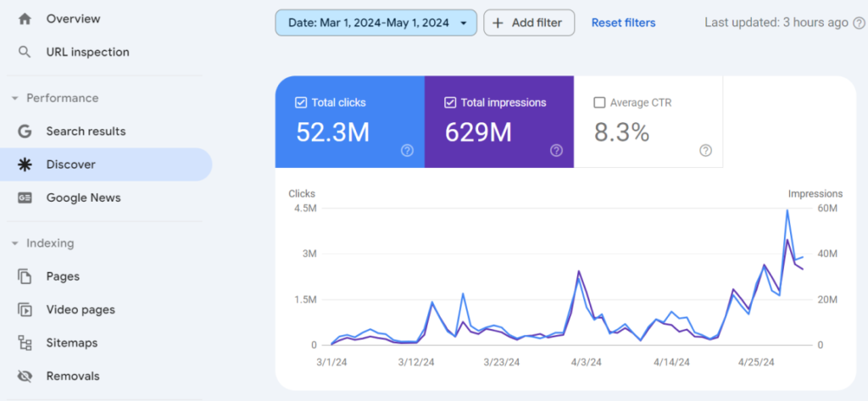This screenshot has height=401, width=868.
Task: Open help icon on Total clicks card
Action: pos(407,150)
